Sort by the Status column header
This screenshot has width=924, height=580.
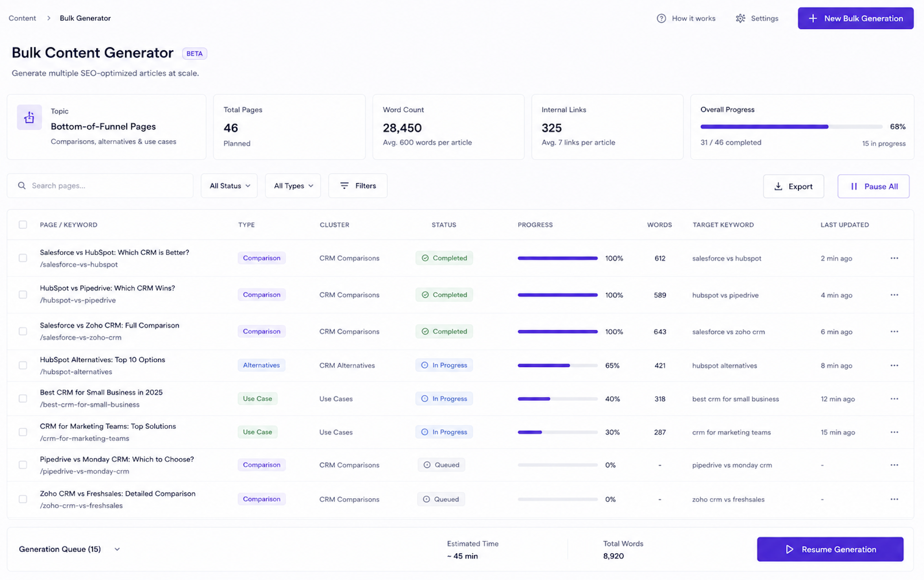(x=444, y=225)
